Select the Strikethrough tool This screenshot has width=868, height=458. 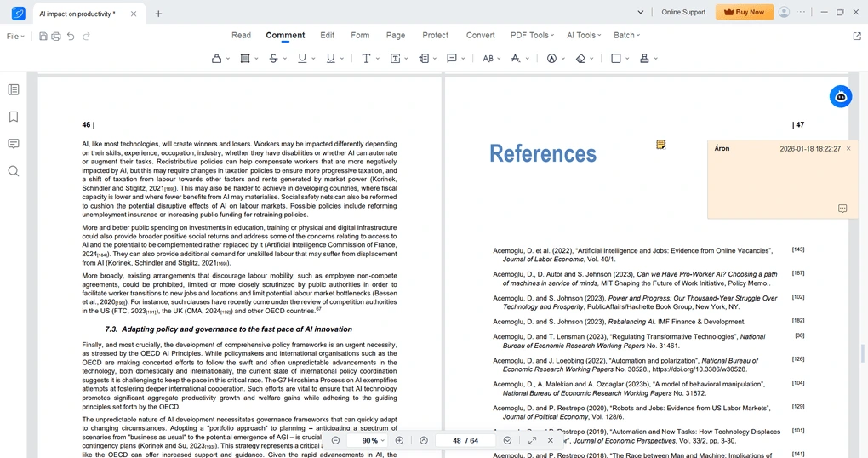[273, 58]
